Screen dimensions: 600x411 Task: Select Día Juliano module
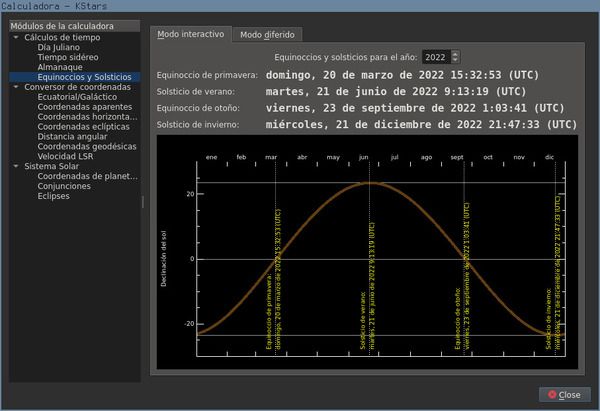[58, 46]
